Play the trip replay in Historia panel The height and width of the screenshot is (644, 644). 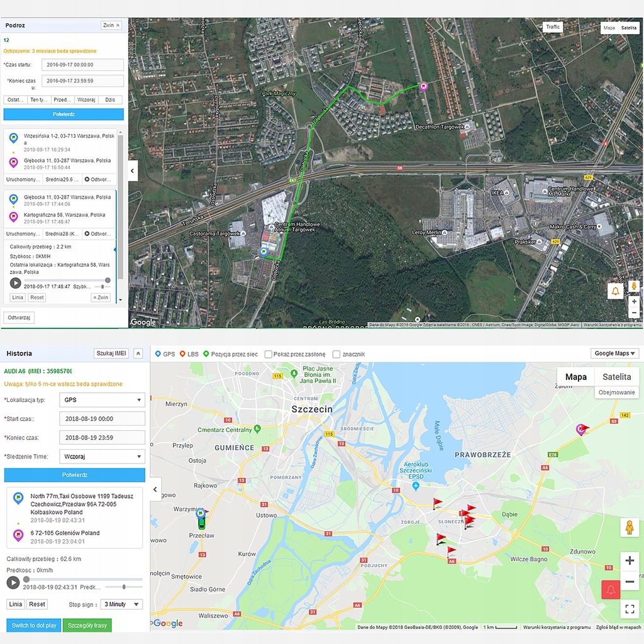(x=13, y=582)
